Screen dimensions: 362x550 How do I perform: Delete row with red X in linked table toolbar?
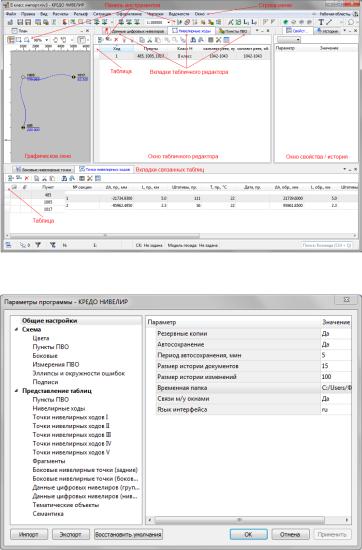click(x=27, y=178)
